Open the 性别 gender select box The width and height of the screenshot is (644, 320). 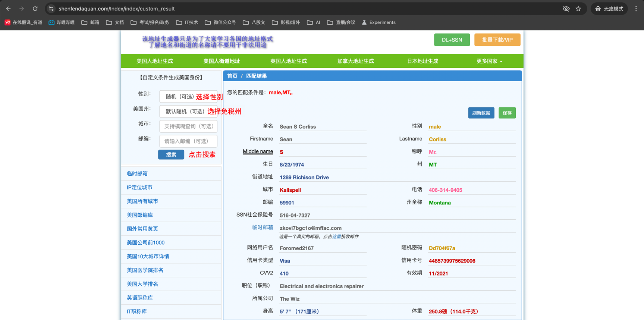coord(188,97)
